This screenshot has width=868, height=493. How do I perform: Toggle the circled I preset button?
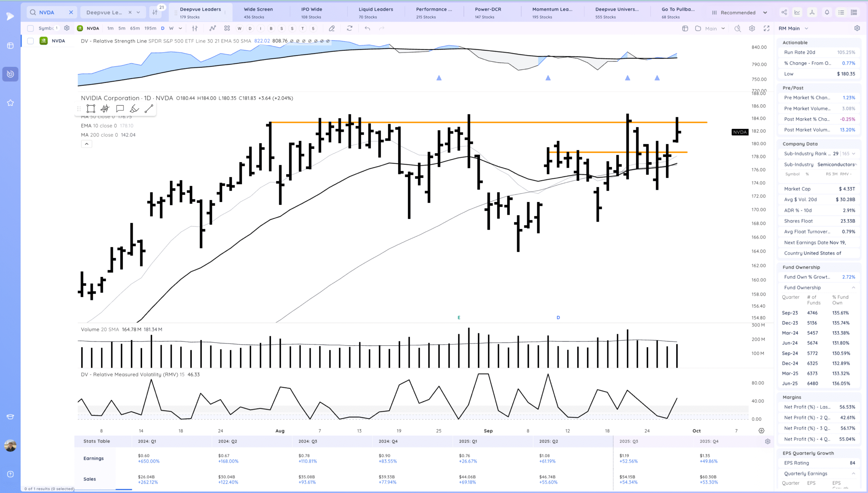click(260, 28)
